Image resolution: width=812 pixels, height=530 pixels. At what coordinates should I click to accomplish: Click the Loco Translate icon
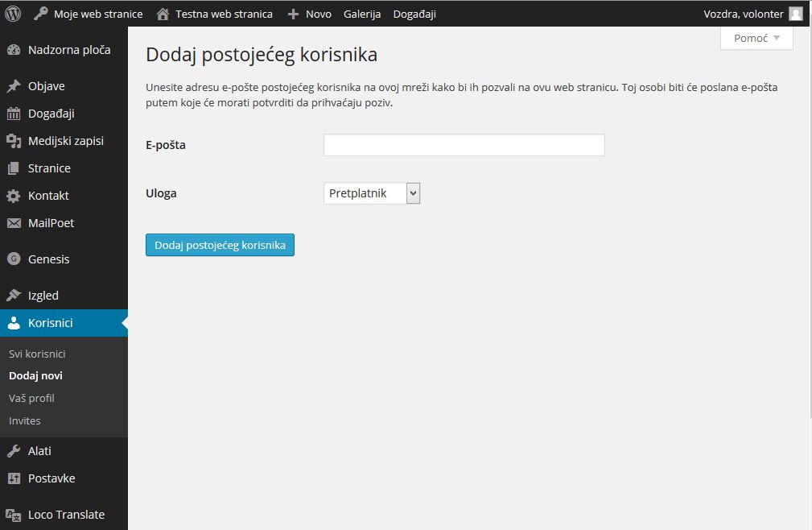click(14, 515)
